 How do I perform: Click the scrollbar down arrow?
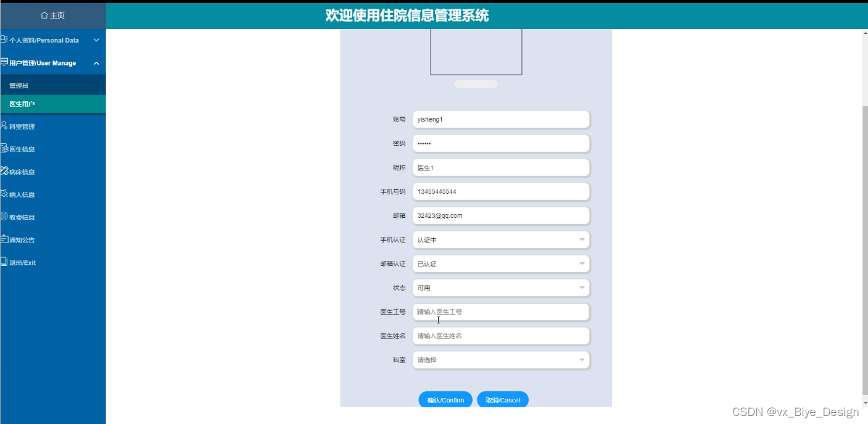coord(864,402)
